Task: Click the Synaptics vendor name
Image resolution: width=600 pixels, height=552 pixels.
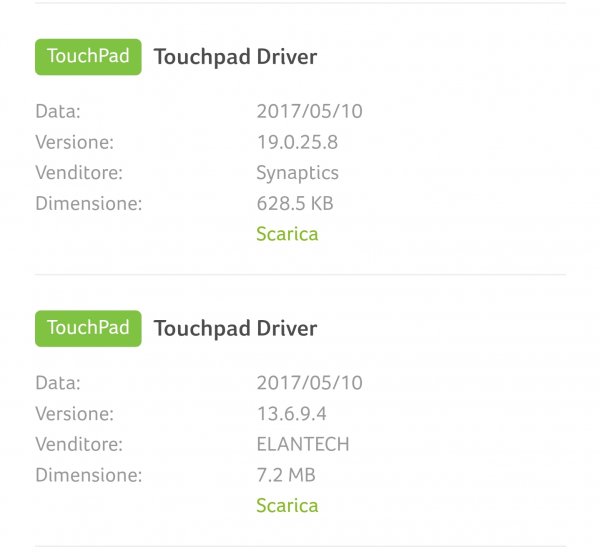Action: click(x=297, y=173)
